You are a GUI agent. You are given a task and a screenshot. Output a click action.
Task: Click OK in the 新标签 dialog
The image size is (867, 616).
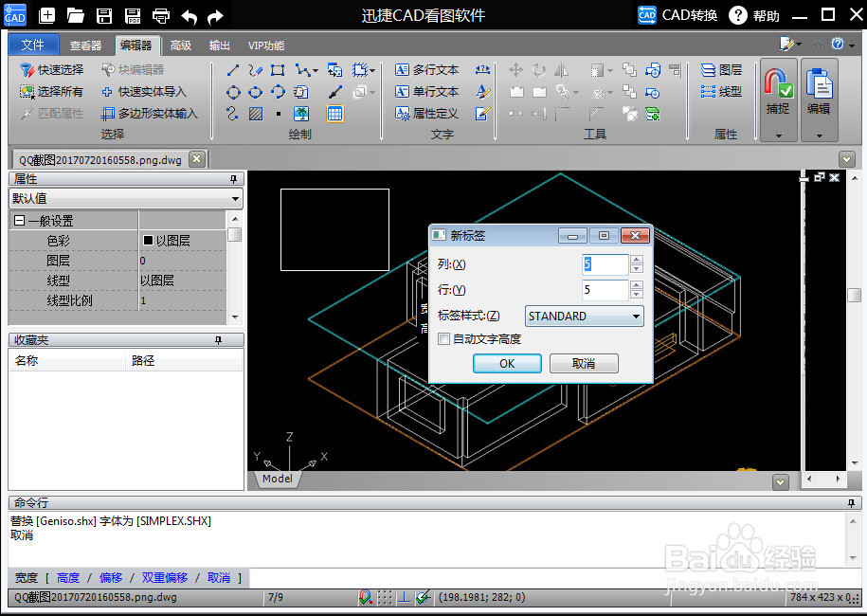507,363
